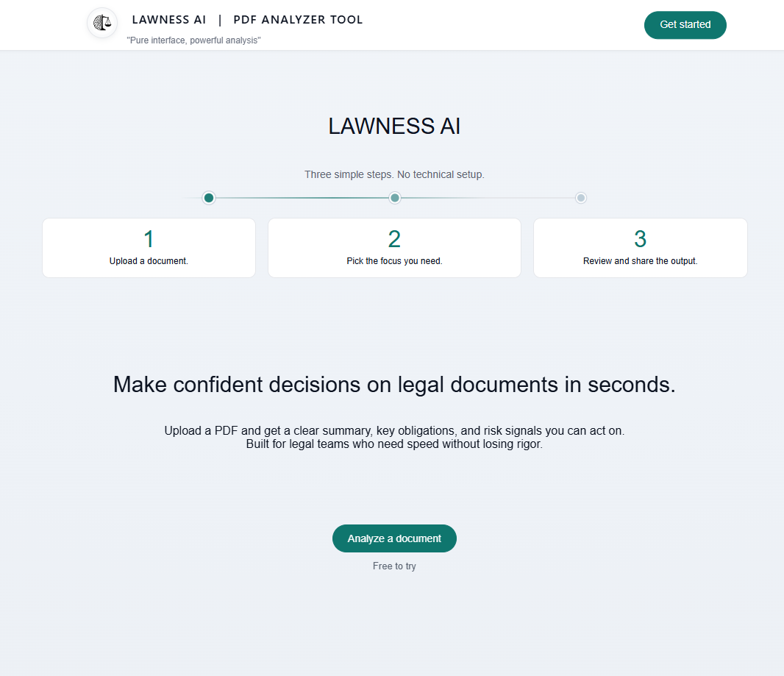
Task: Click the LAWNESS AI header menu label
Action: pos(169,19)
